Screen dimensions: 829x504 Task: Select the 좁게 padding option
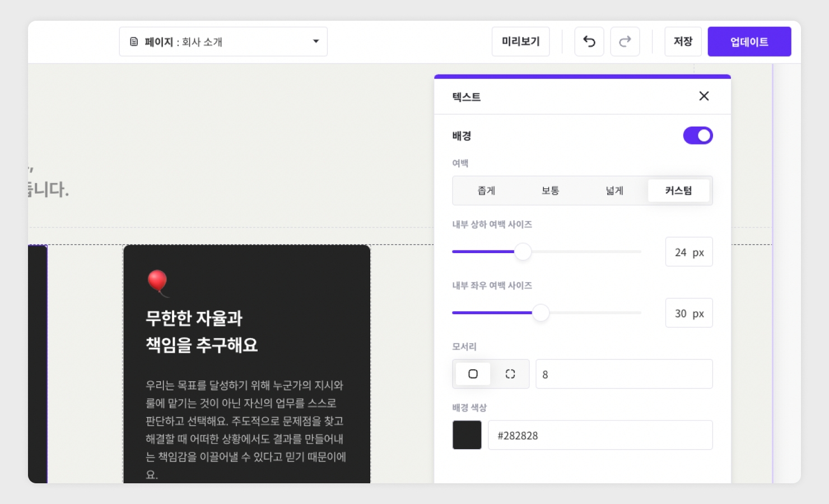click(486, 191)
